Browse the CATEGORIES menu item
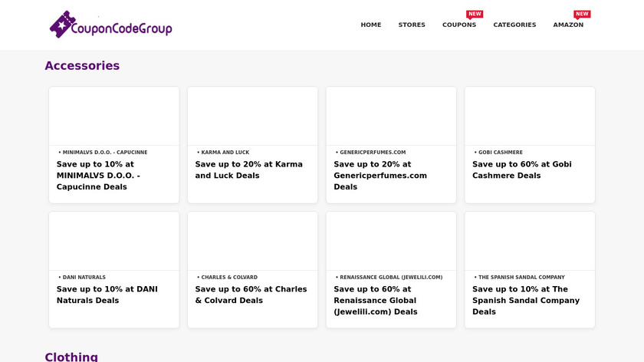The width and height of the screenshot is (644, 362). (514, 25)
